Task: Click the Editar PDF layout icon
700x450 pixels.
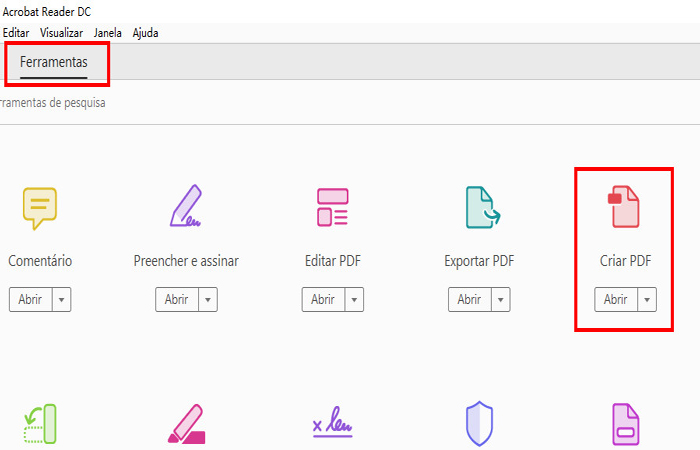Action: coord(333,207)
